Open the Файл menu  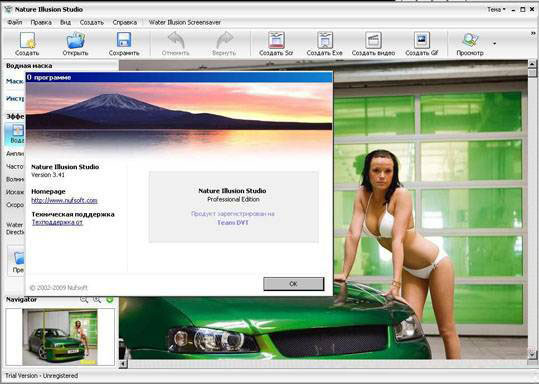pyautogui.click(x=15, y=22)
